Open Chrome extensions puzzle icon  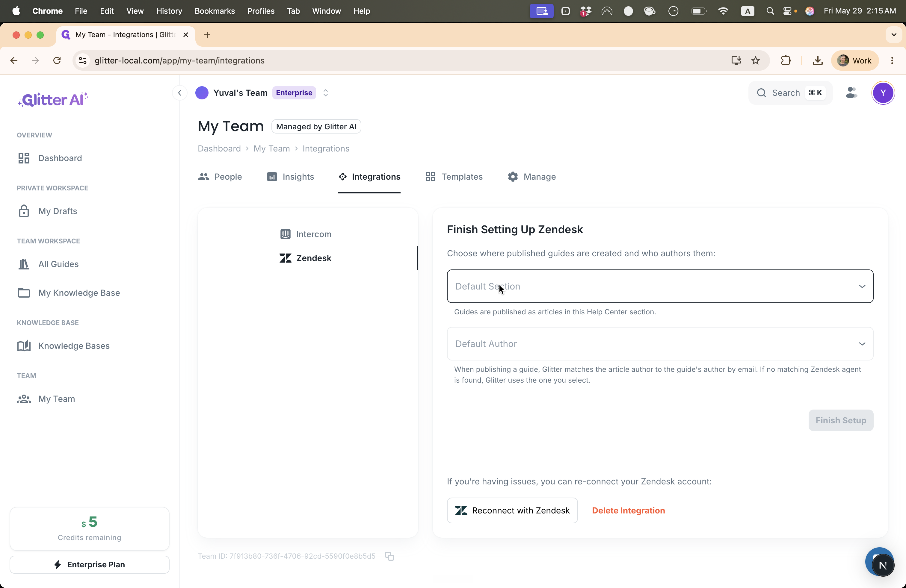point(786,60)
